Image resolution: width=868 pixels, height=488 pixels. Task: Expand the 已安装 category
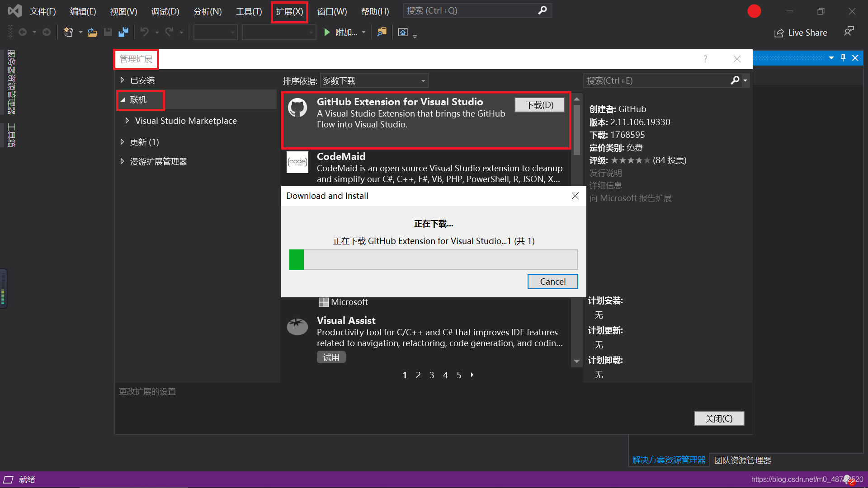122,80
